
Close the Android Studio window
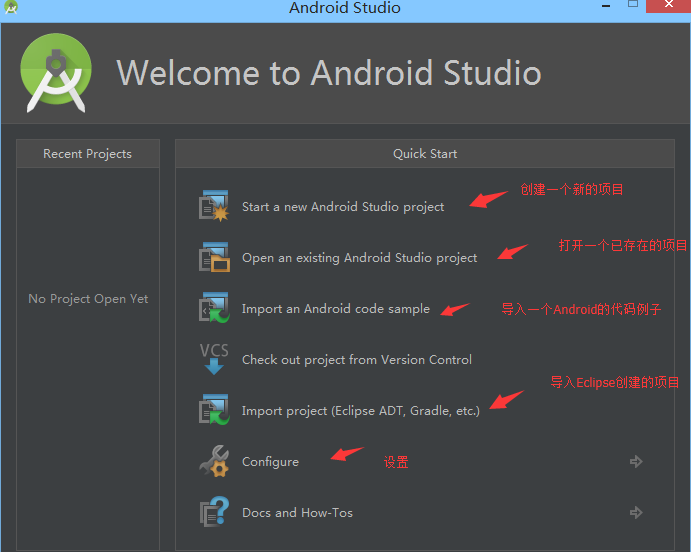(x=669, y=5)
